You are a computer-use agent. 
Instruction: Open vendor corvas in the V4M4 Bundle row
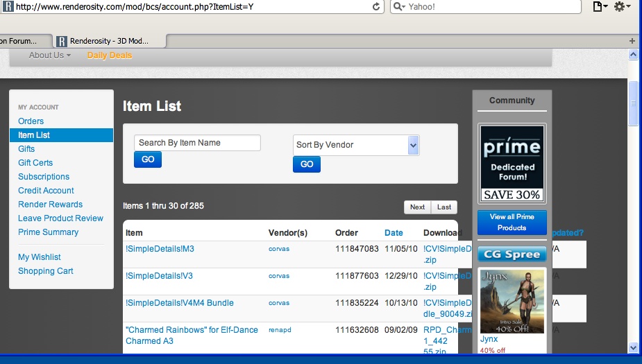(x=279, y=303)
